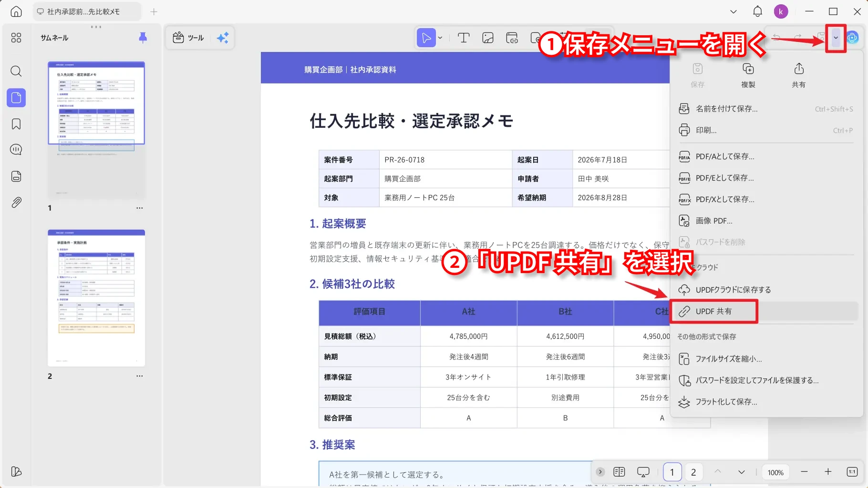
Task: Toggle the pin on thumbnail panel
Action: coord(143,38)
